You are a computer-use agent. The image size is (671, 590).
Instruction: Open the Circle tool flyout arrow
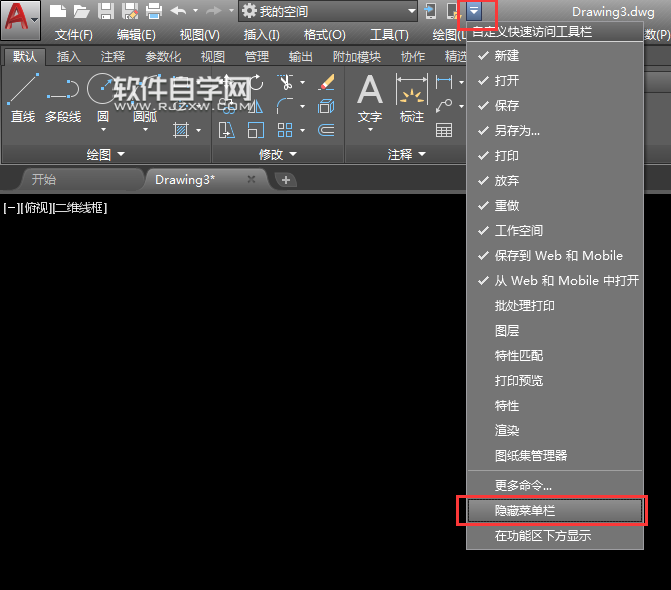coord(103,129)
